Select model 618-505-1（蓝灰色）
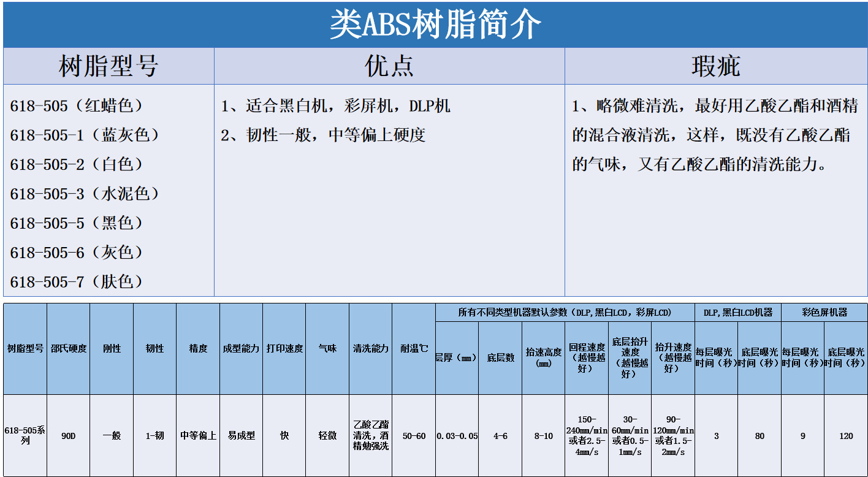868x477 pixels. tap(85, 135)
